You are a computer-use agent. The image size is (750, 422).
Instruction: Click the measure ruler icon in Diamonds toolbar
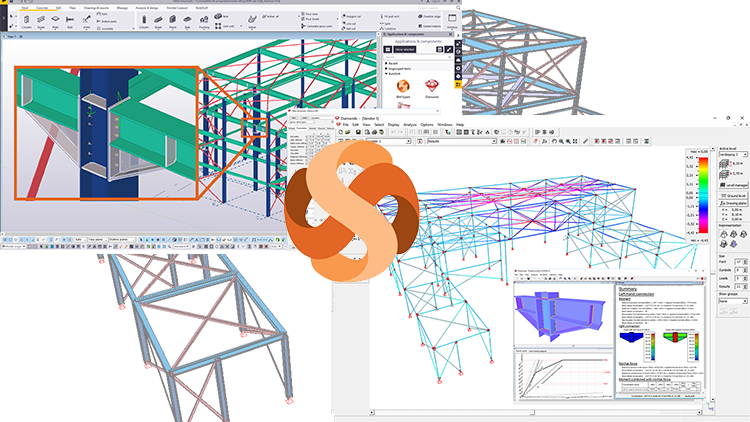pos(585,141)
